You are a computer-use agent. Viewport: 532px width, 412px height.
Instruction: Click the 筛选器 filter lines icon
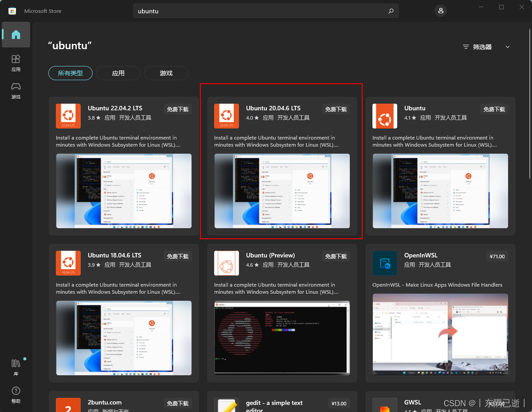point(465,47)
